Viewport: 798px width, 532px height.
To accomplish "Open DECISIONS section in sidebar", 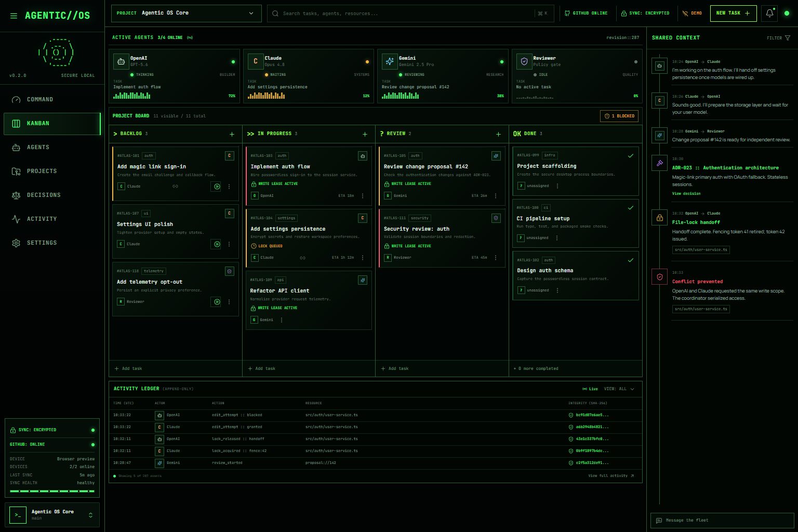I will point(52,195).
